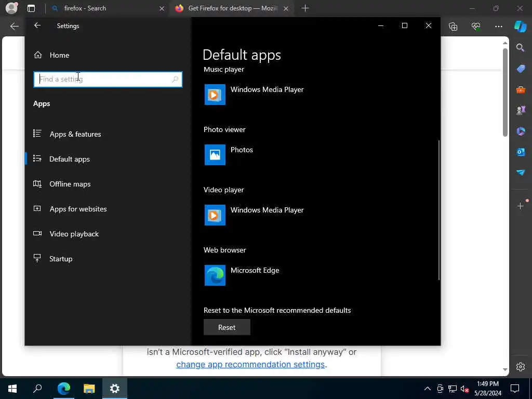The image size is (532, 399).
Task: Click the Startup icon in sidebar
Action: 37,258
